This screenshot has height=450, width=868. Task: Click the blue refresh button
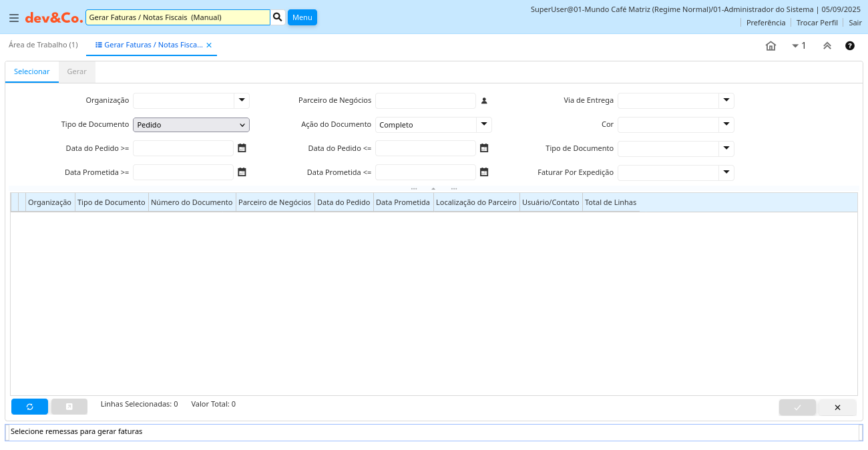click(x=29, y=407)
